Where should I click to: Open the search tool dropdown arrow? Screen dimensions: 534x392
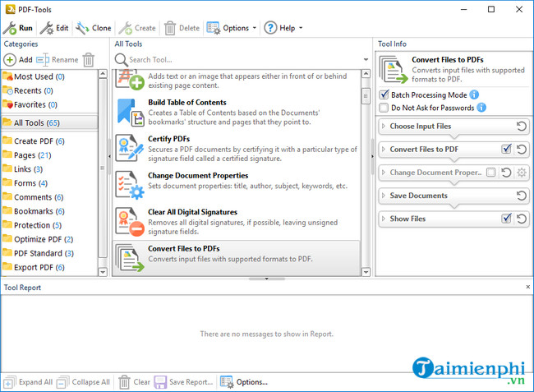coord(366,60)
